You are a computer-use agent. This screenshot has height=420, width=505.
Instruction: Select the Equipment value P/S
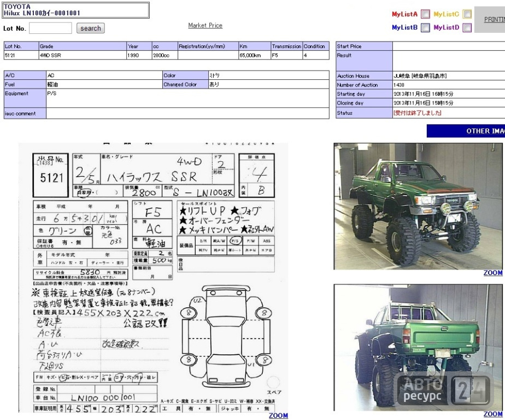(187, 98)
